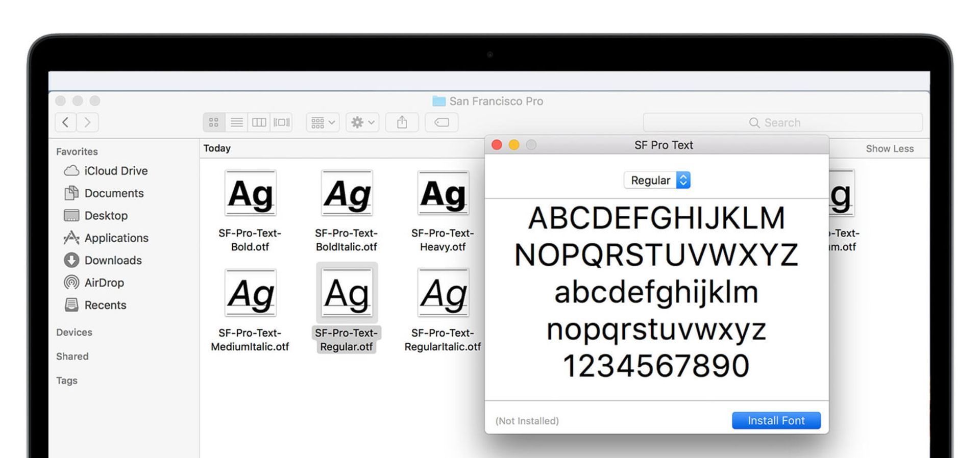980x458 pixels.
Task: Click the San Francisco Pro window title
Action: pyautogui.click(x=488, y=101)
